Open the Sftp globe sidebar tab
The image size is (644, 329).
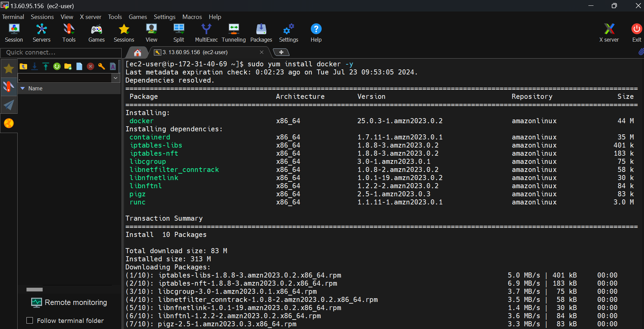pos(9,123)
